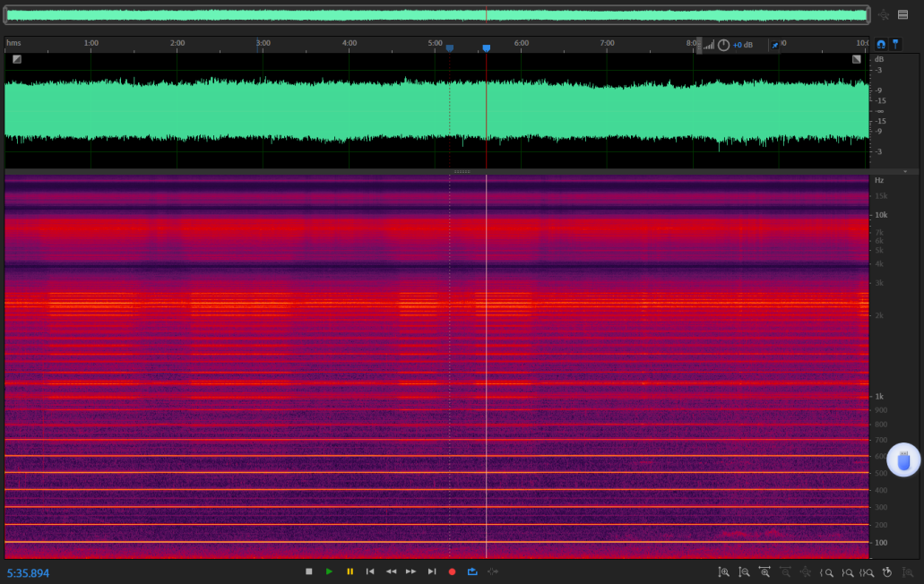924x584 pixels.
Task: Click the HUD amplitude gain knob
Action: click(723, 45)
